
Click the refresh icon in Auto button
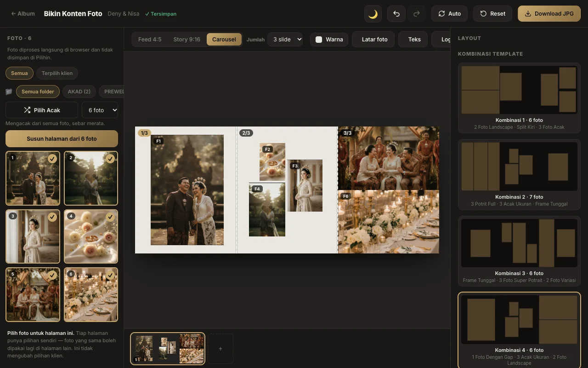point(441,14)
